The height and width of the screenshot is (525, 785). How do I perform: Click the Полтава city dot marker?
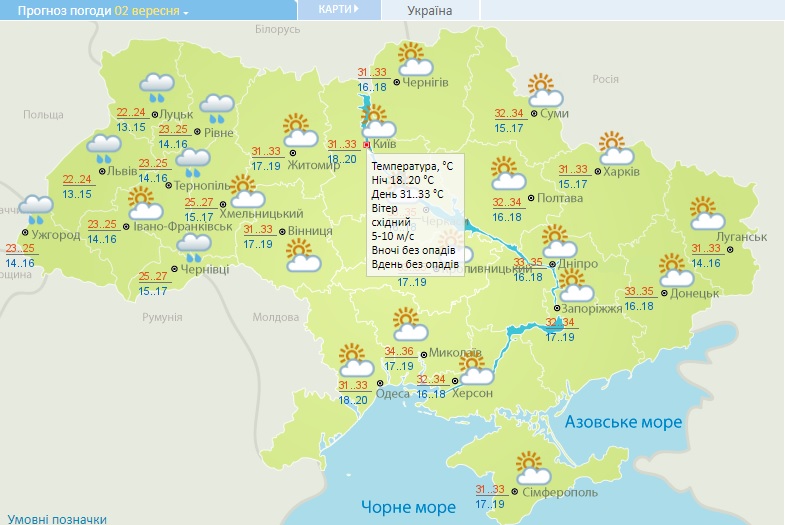(x=531, y=198)
